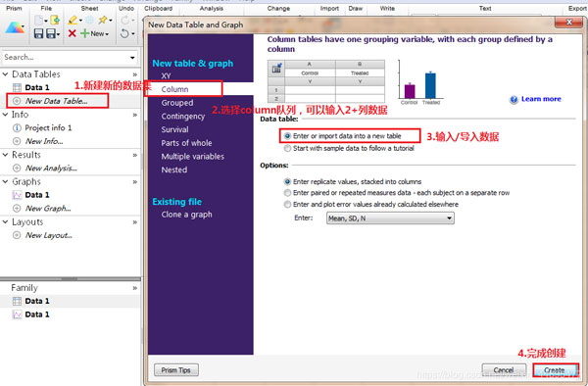This screenshot has width=588, height=386.
Task: Click graph icon of Data 1 in Family
Action: (17, 314)
